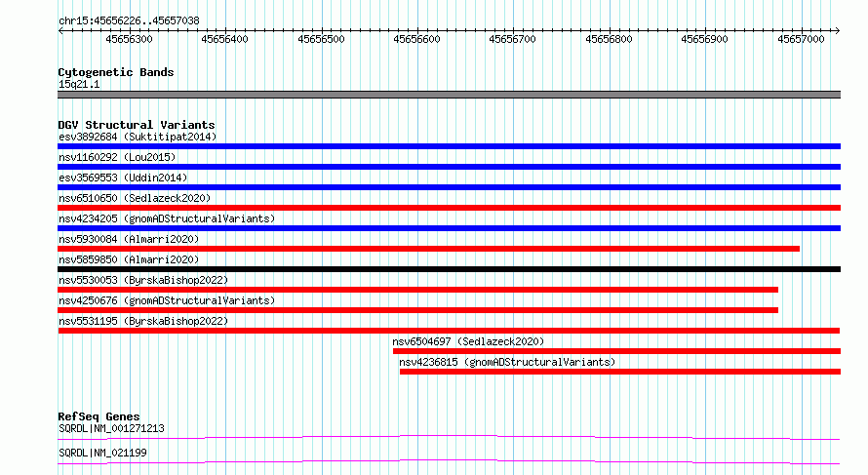Click the nsv5531195 (ByrskaBishop2022) label

point(143,321)
